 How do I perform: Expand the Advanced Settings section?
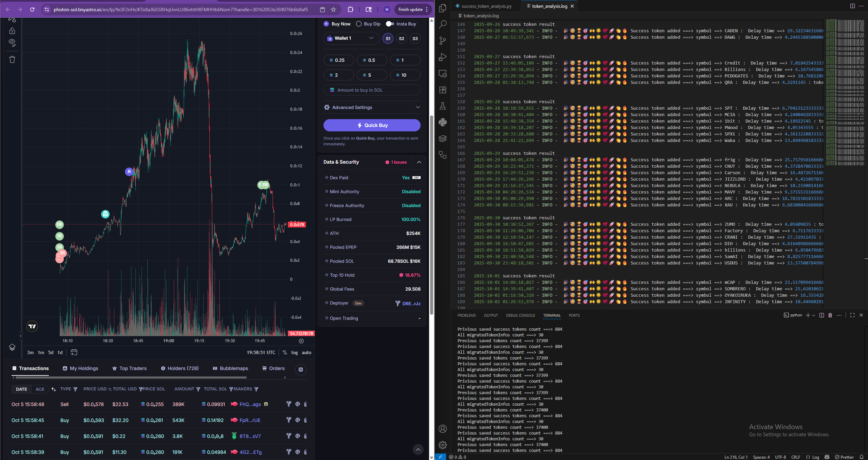coord(372,107)
